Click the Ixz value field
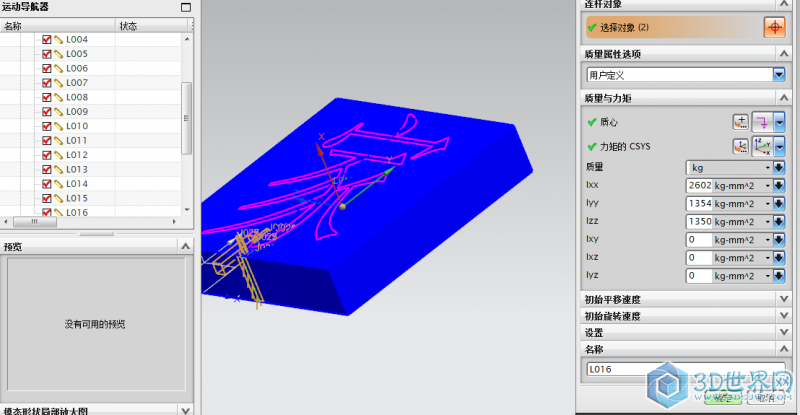The image size is (800, 415). [x=699, y=258]
